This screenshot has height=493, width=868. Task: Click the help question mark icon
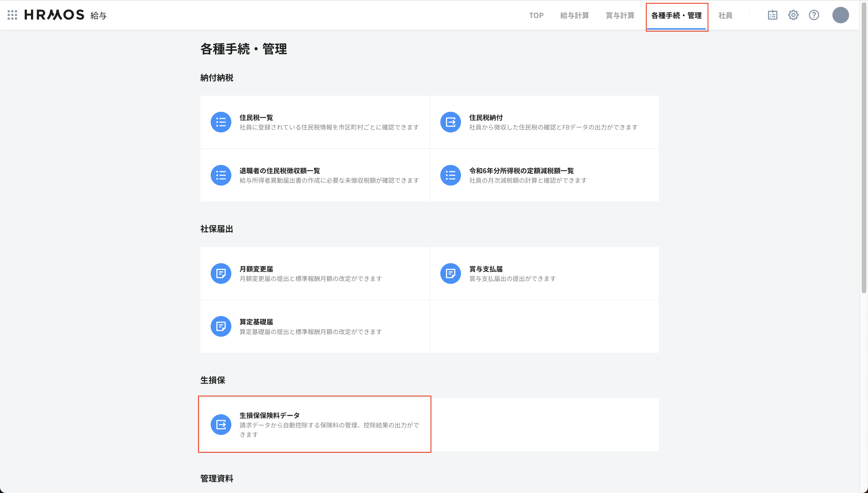(x=814, y=15)
